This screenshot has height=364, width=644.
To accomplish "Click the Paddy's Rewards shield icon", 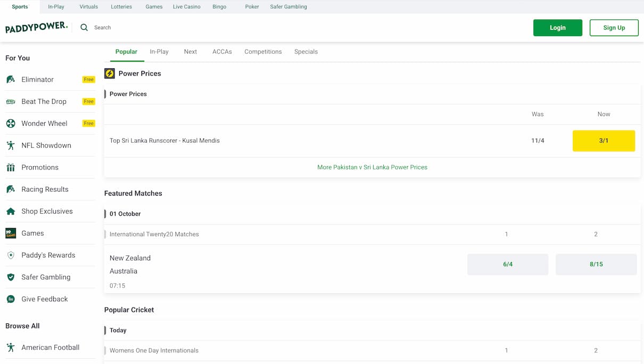I will (11, 255).
